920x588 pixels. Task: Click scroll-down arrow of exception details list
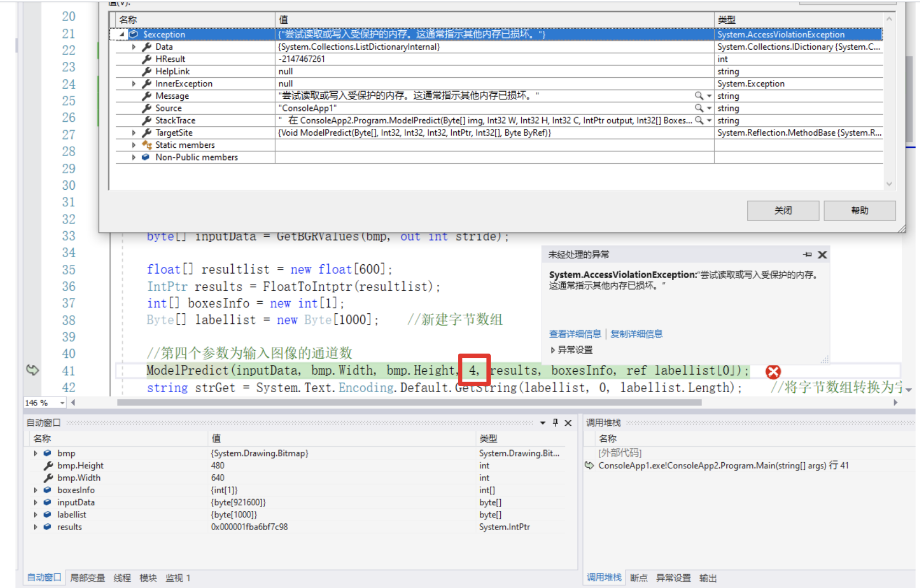(889, 184)
